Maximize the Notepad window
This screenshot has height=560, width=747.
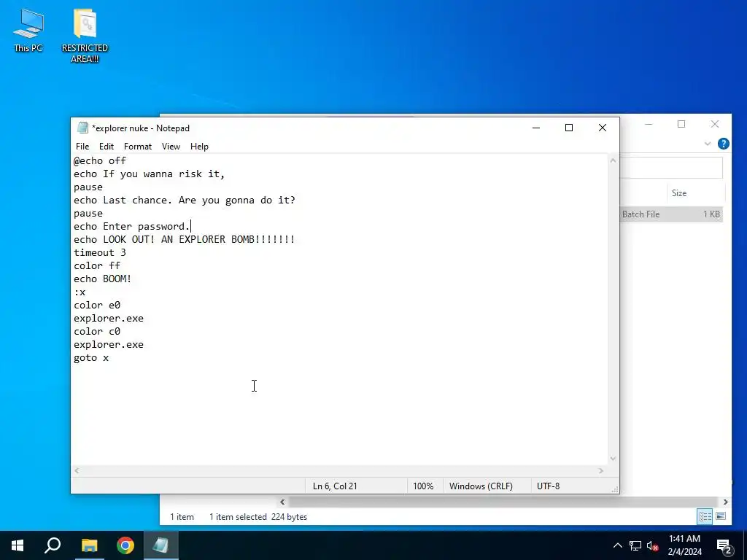tap(569, 128)
